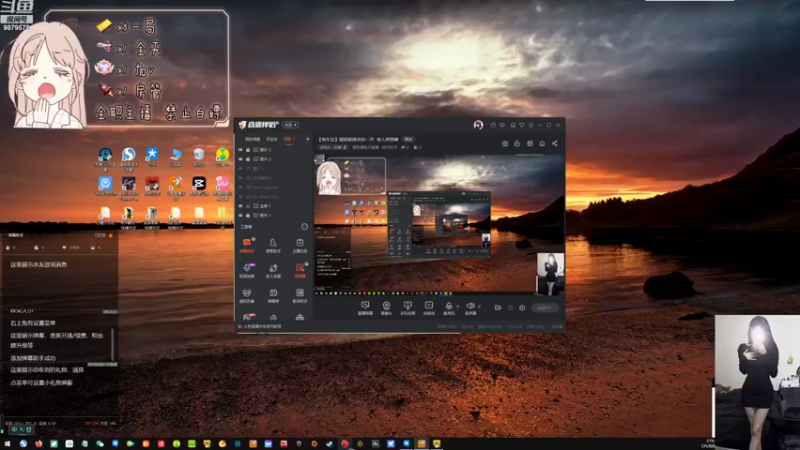Image resolution: width=800 pixels, height=450 pixels.
Task: Open the hamburger menu in title bar
Action: click(531, 125)
